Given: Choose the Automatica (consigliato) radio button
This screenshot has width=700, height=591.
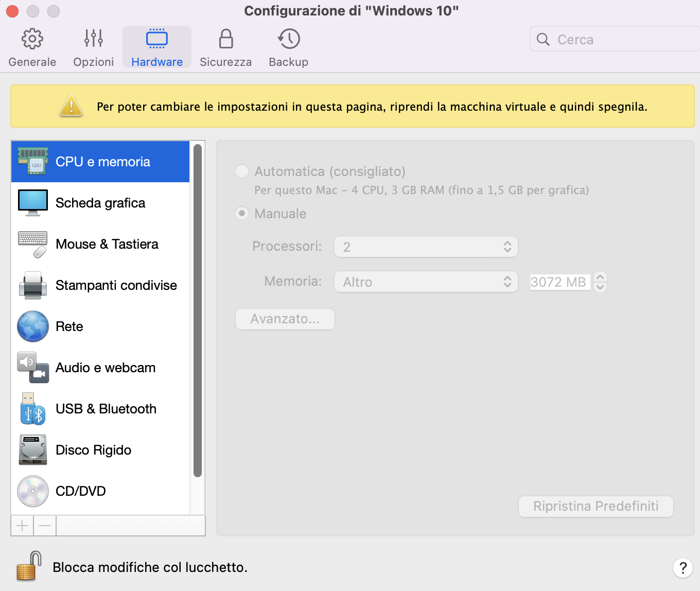Looking at the screenshot, I should pyautogui.click(x=242, y=171).
